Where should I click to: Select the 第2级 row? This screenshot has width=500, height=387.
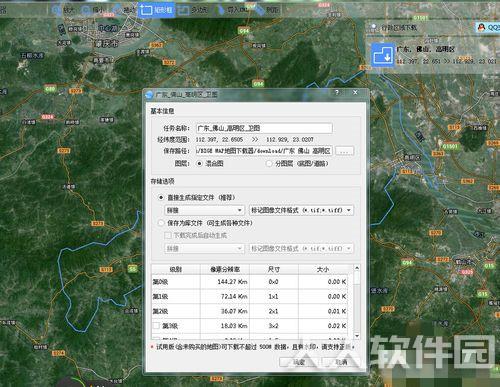tap(250, 311)
